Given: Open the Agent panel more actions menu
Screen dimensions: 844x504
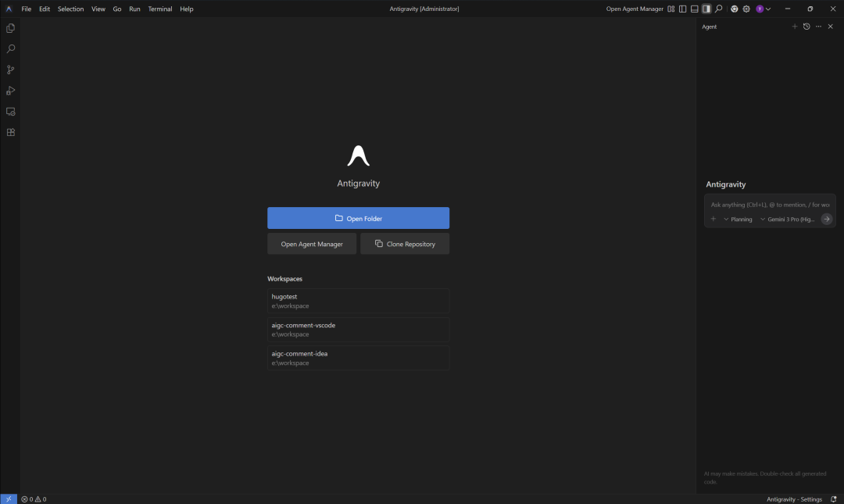Looking at the screenshot, I should [818, 27].
